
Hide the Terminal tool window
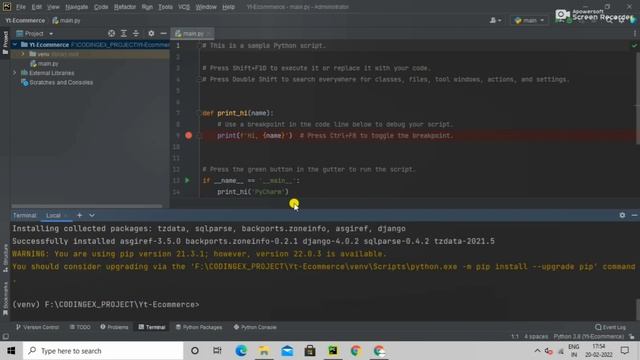tap(634, 215)
